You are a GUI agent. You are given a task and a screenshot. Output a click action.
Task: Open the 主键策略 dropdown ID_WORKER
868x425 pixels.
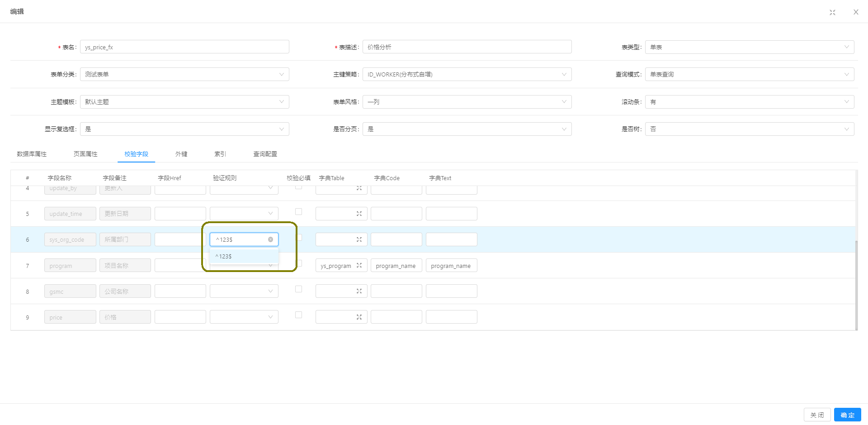pyautogui.click(x=467, y=74)
